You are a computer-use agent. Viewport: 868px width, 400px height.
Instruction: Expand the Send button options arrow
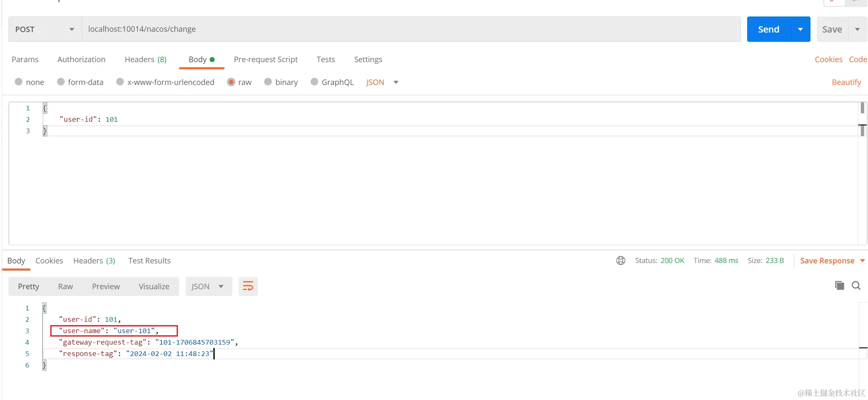(x=800, y=29)
